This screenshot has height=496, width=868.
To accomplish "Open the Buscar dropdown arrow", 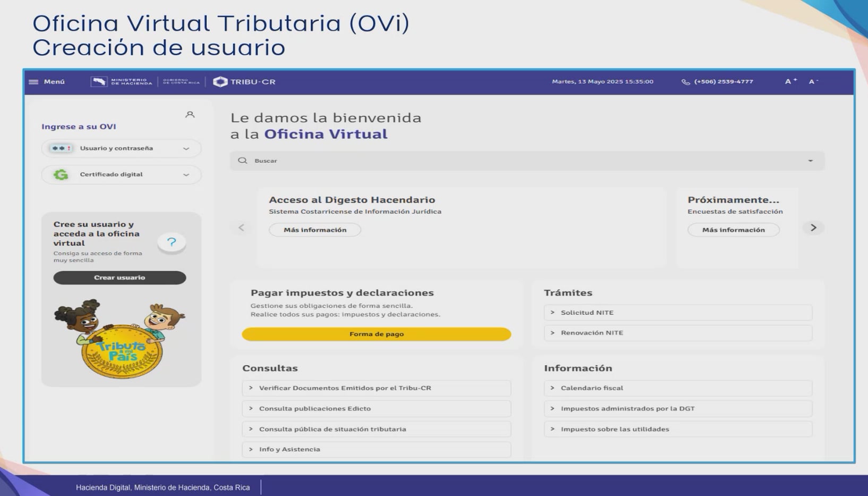I will click(810, 161).
